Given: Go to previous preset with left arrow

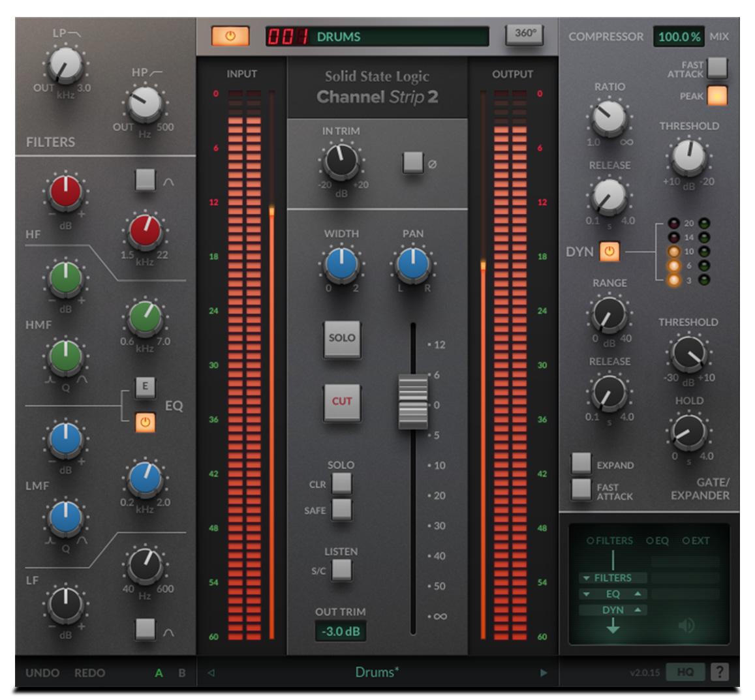Looking at the screenshot, I should tap(211, 673).
